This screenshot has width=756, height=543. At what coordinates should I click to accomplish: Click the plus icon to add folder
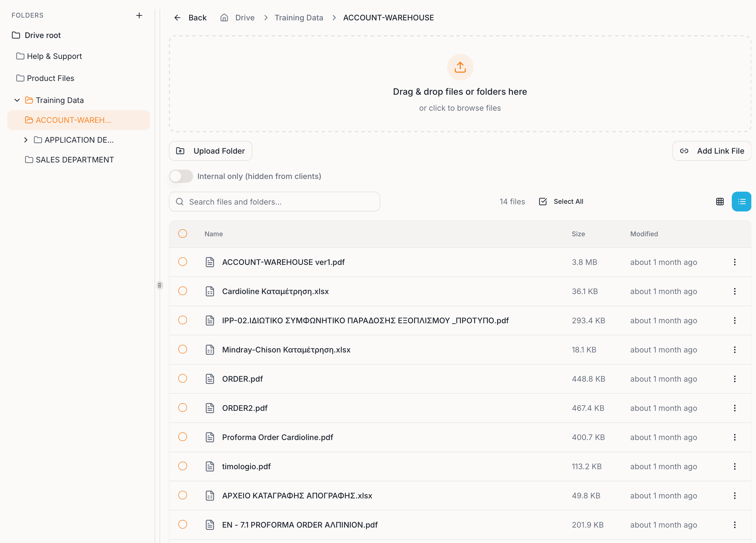pyautogui.click(x=139, y=15)
